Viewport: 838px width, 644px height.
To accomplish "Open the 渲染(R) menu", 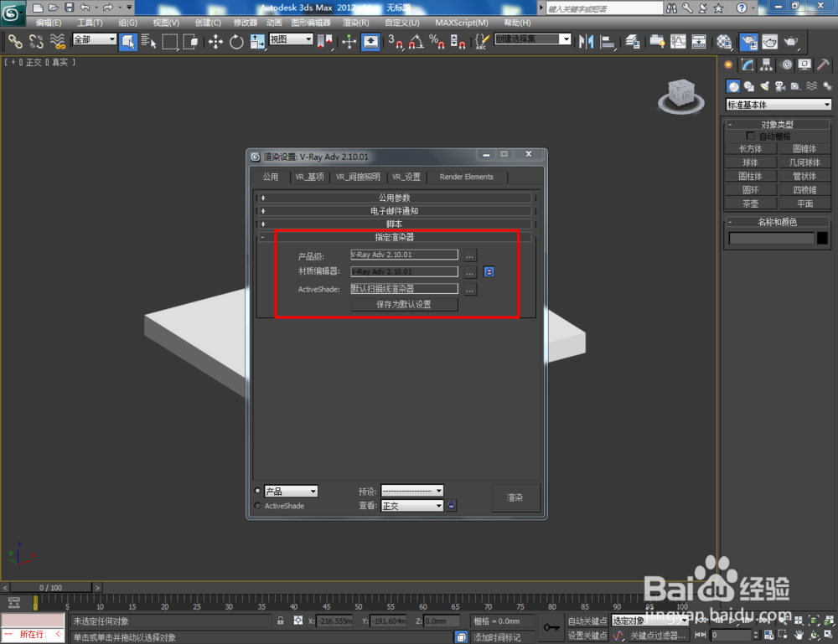I will pyautogui.click(x=356, y=23).
